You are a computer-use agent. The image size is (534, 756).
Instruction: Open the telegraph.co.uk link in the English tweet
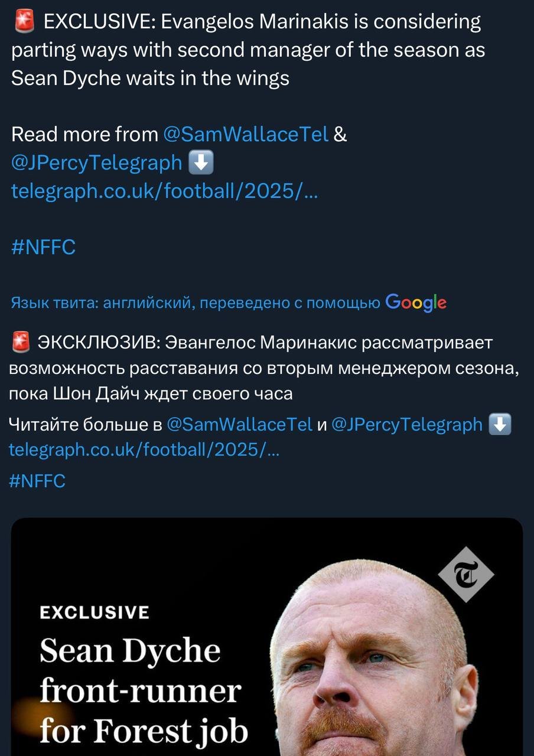(x=165, y=190)
